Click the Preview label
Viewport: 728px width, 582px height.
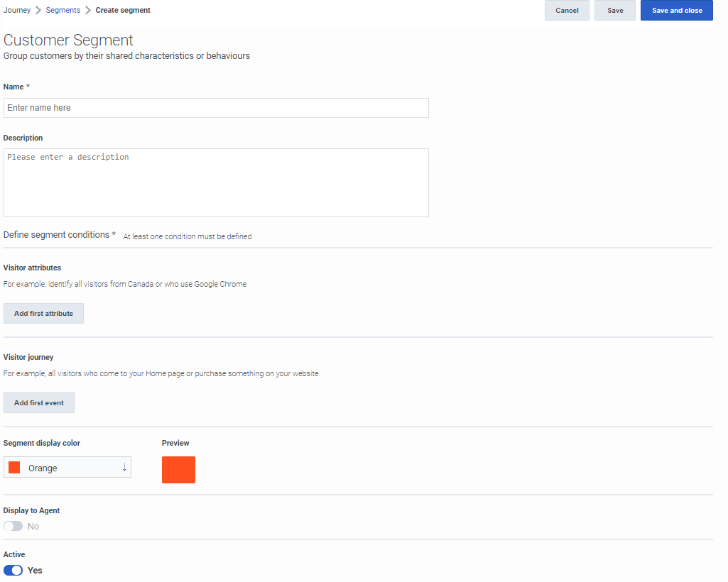(175, 443)
